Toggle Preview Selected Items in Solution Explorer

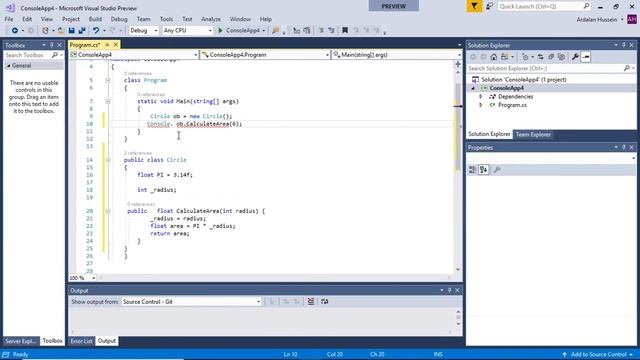tap(586, 57)
